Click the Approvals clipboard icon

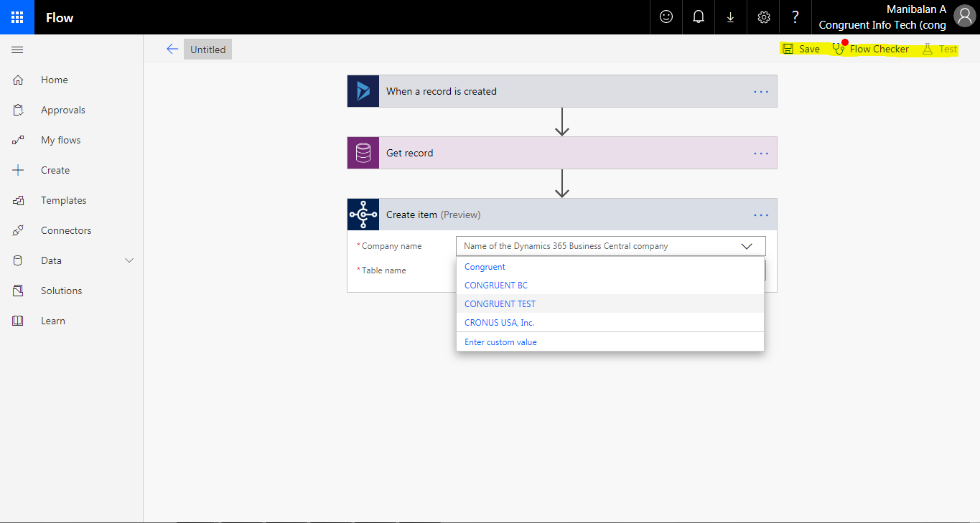click(18, 110)
